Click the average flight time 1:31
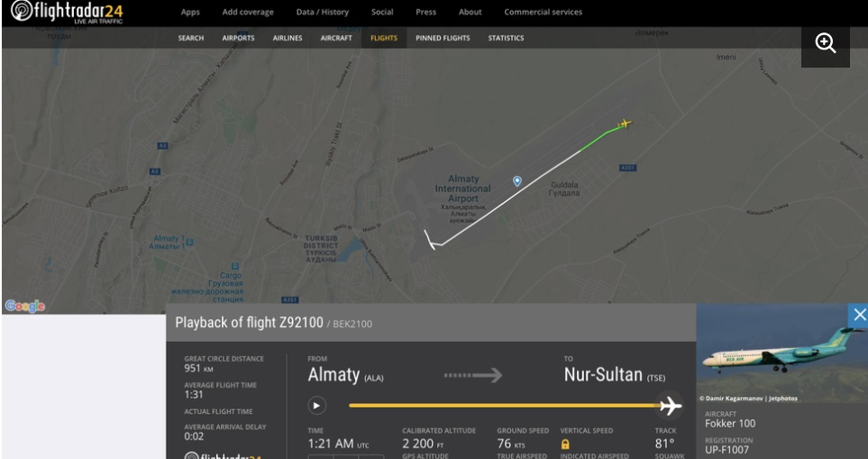The width and height of the screenshot is (868, 459). click(x=194, y=395)
